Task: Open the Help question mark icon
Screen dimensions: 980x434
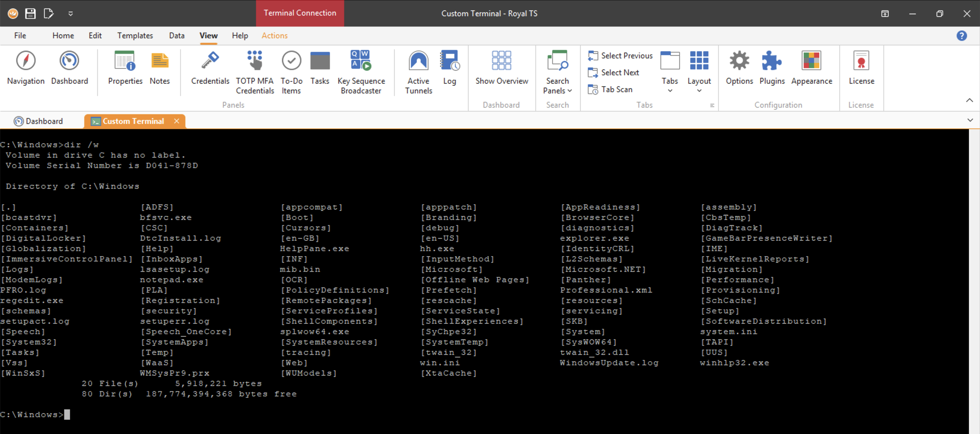Action: pyautogui.click(x=961, y=35)
